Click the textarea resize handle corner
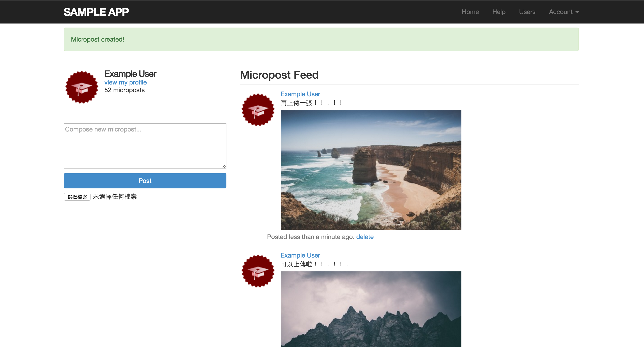This screenshot has height=347, width=644. pyautogui.click(x=224, y=166)
